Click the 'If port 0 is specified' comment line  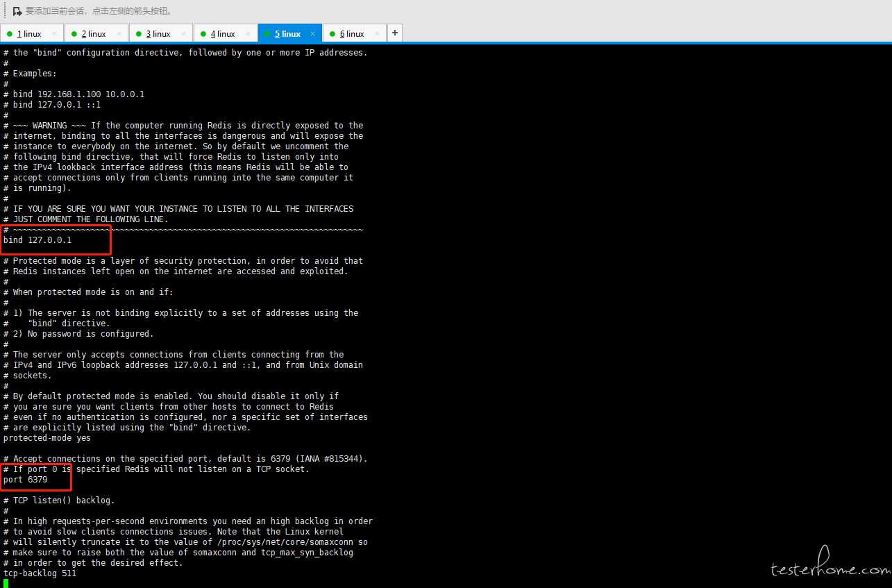pos(156,469)
